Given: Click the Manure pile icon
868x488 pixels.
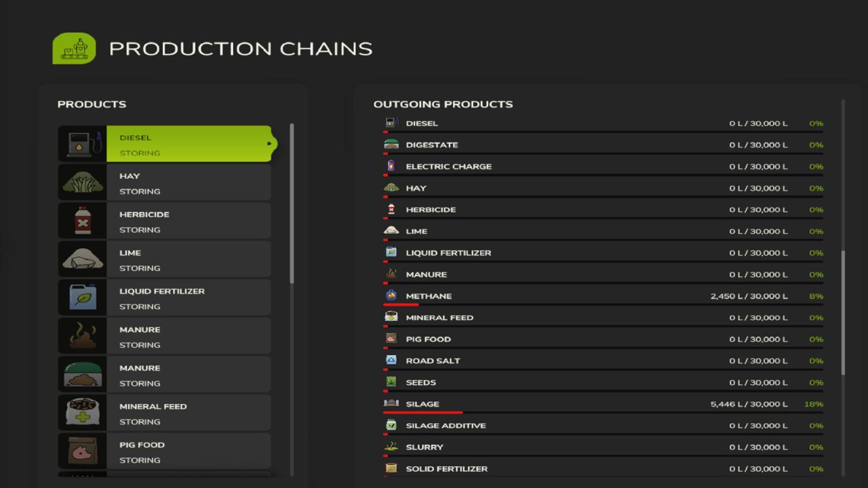Looking at the screenshot, I should (x=81, y=335).
